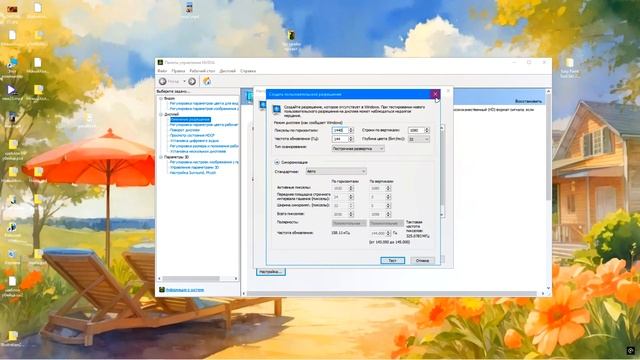Image resolution: width=640 pixels, height=360 pixels.
Task: Close the custom resolution dialog
Action: tap(435, 94)
